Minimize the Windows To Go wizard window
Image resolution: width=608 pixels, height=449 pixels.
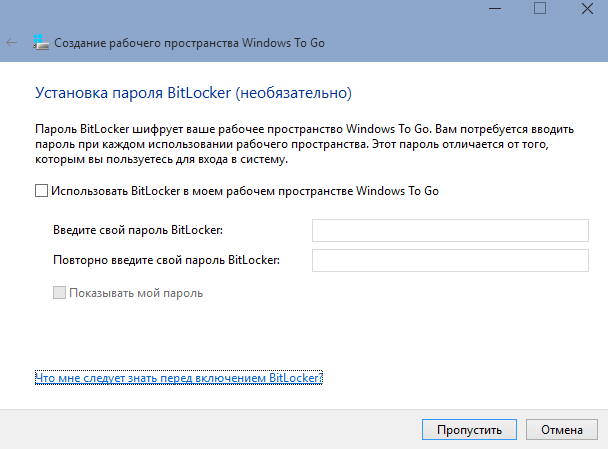pyautogui.click(x=495, y=9)
